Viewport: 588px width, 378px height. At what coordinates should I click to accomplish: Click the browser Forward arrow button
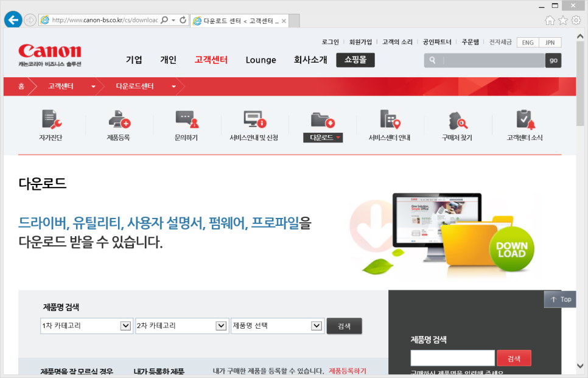coord(30,20)
